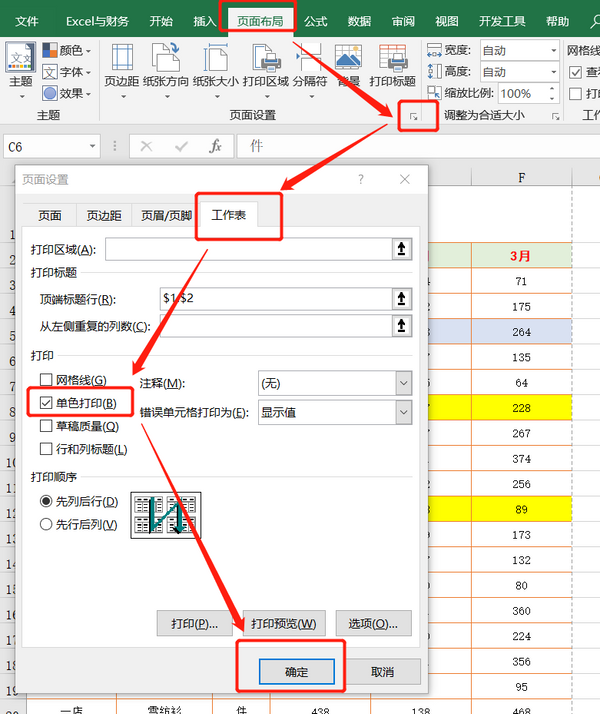Viewport: 600px width, 714px height.
Task: Enable the 行和列标题 checkbox
Action: coord(46,449)
